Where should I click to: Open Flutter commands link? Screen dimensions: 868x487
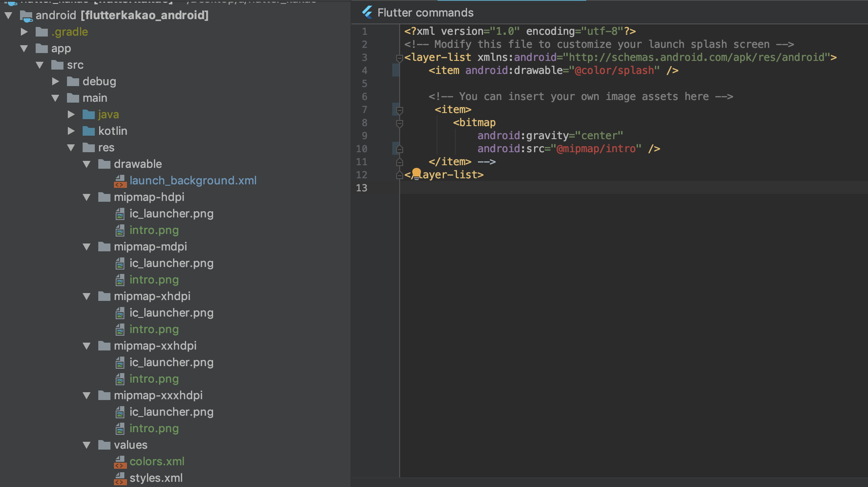[x=425, y=13]
